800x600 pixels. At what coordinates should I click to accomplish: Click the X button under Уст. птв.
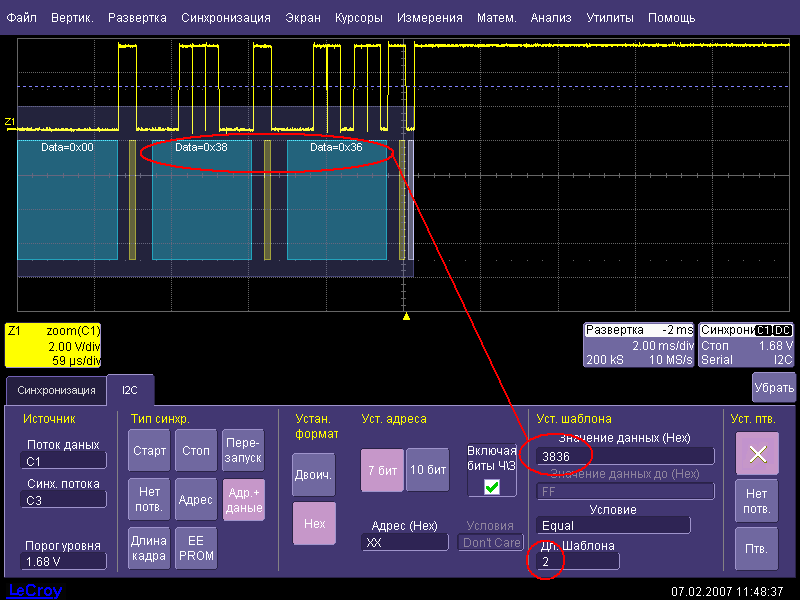757,453
